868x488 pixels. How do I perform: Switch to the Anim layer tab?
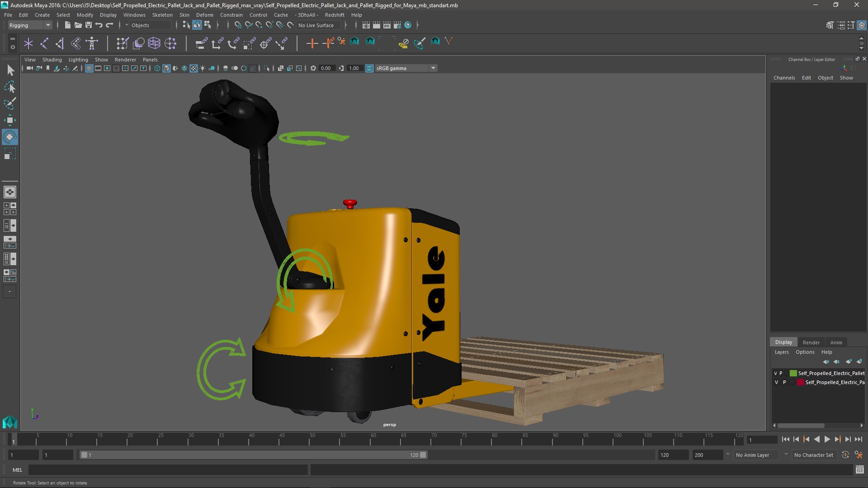point(836,342)
